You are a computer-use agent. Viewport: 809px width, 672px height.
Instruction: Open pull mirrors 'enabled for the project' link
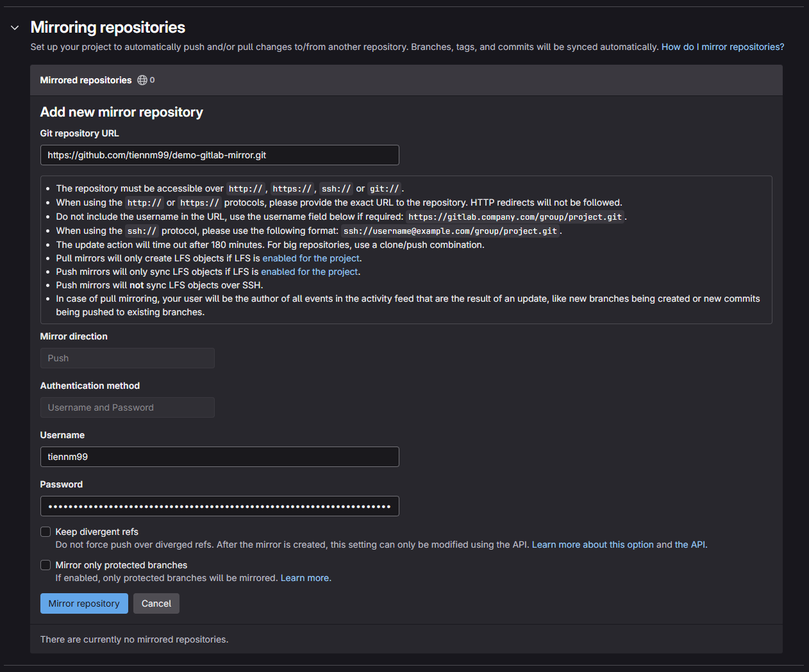point(311,258)
